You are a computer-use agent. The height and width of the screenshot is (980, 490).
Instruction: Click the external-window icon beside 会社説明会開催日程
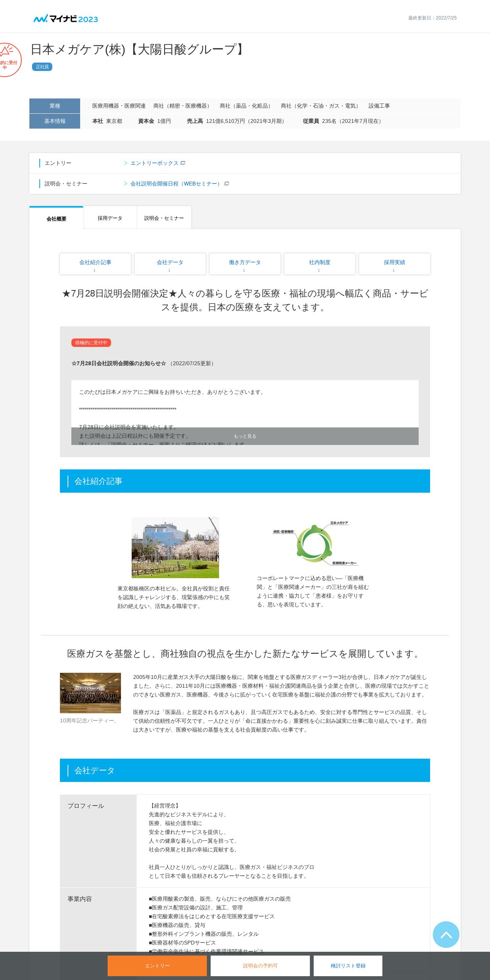(227, 184)
